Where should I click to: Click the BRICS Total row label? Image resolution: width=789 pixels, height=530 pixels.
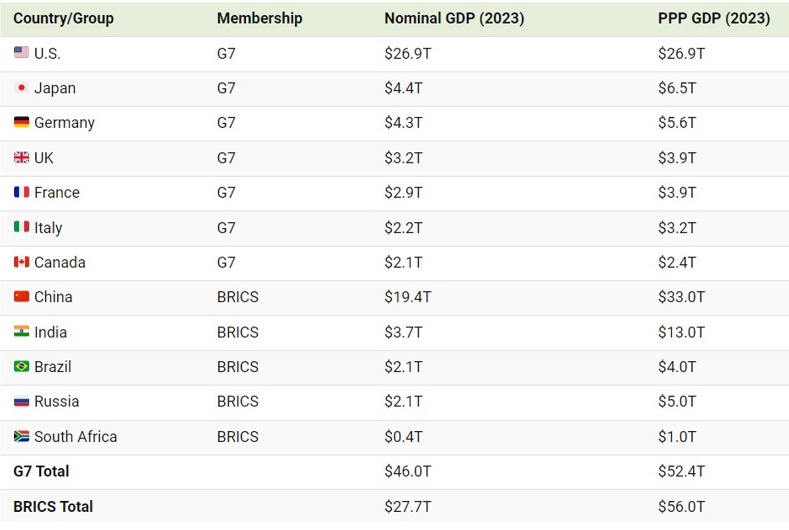(53, 506)
